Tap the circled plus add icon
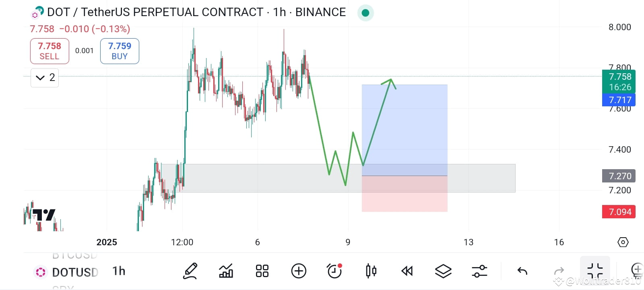The height and width of the screenshot is (290, 644). 298,271
